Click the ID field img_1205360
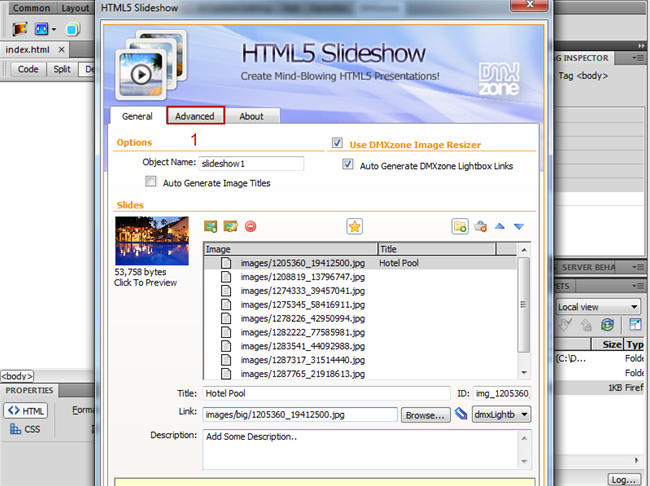 pos(502,393)
